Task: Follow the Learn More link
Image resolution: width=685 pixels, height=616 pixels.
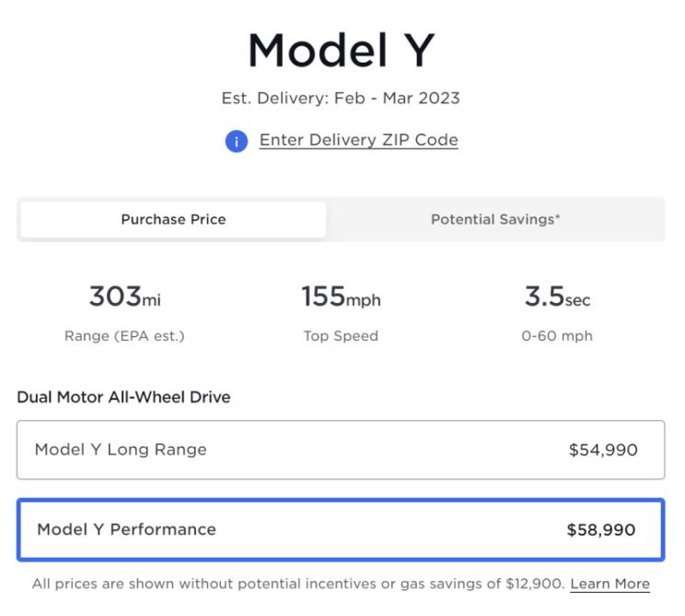Action: click(x=610, y=584)
